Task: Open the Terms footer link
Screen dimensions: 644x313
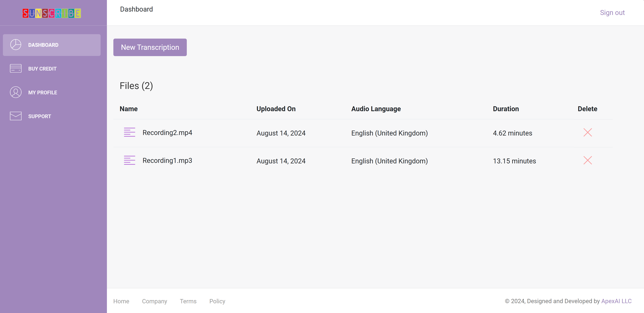Action: (188, 301)
